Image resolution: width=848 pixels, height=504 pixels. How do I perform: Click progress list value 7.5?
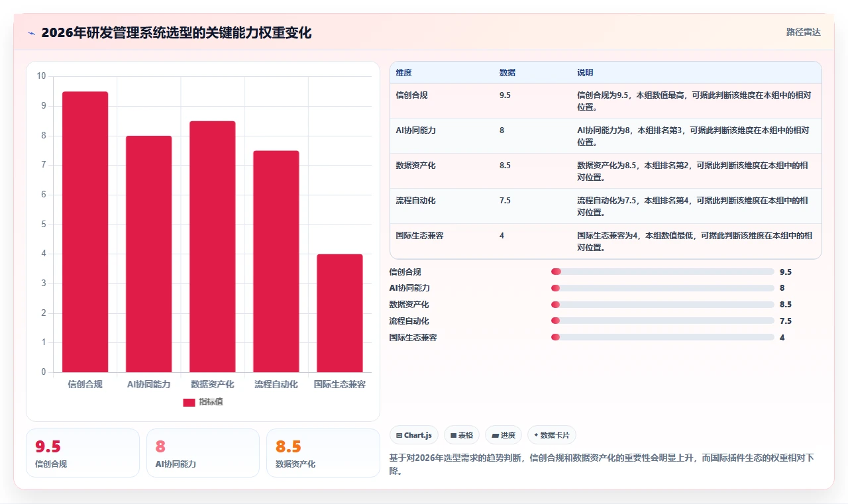pos(786,321)
